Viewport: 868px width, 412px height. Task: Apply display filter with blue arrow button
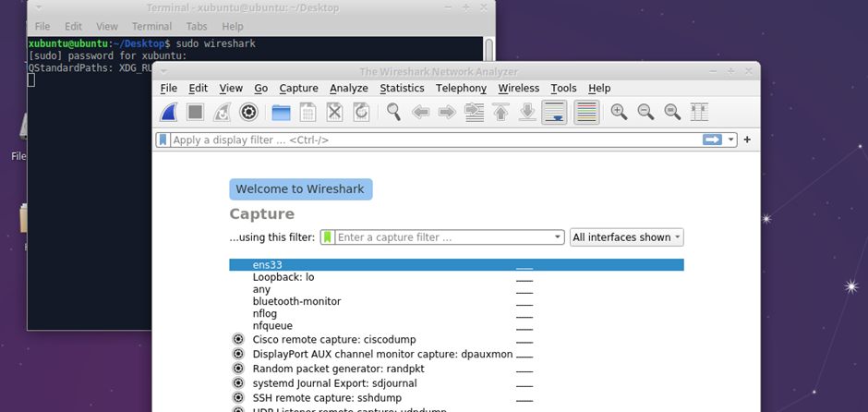click(713, 139)
